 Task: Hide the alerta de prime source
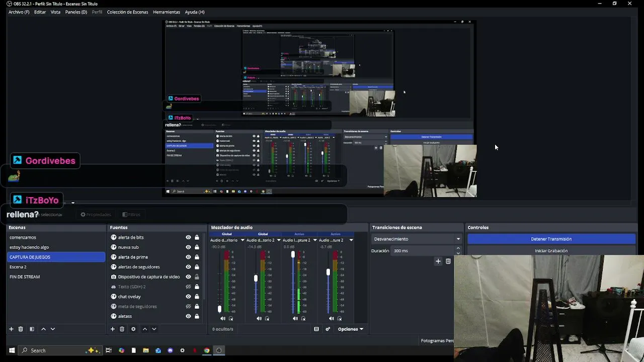[188, 257]
